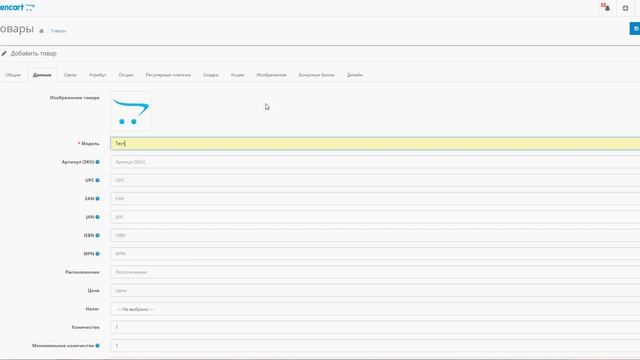Show help tooltip for UPC
640x360 pixels.
coord(98,180)
